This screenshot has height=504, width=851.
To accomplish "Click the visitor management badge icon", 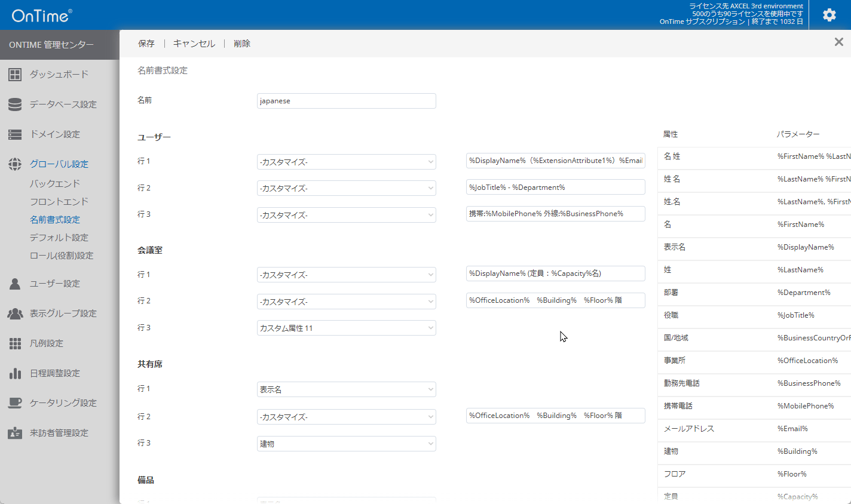I will [15, 433].
